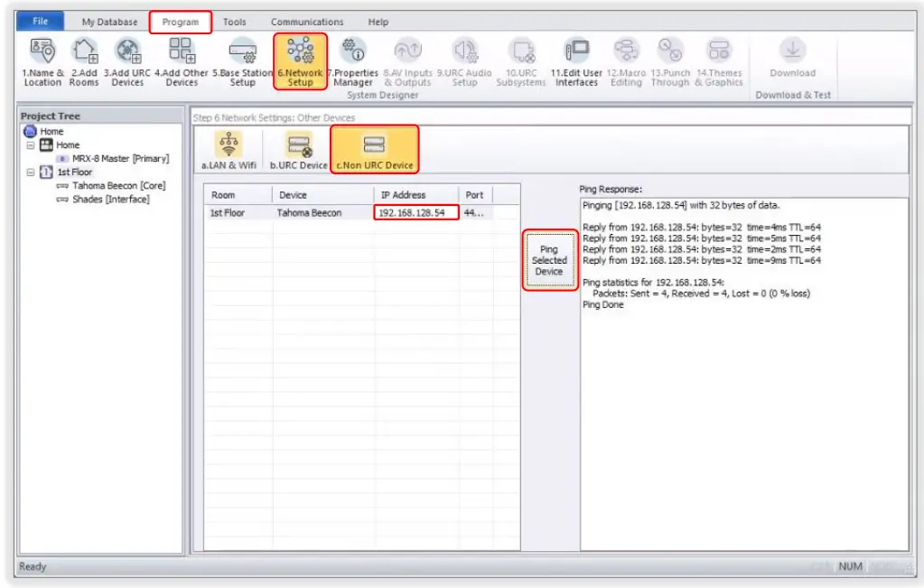The width and height of the screenshot is (924, 588).
Task: Launch the Properties Manager
Action: [x=353, y=61]
